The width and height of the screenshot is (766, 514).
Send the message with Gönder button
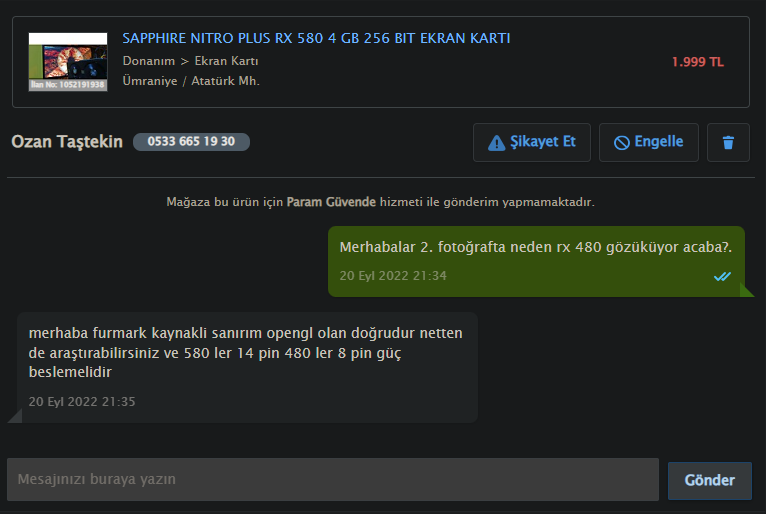click(709, 480)
